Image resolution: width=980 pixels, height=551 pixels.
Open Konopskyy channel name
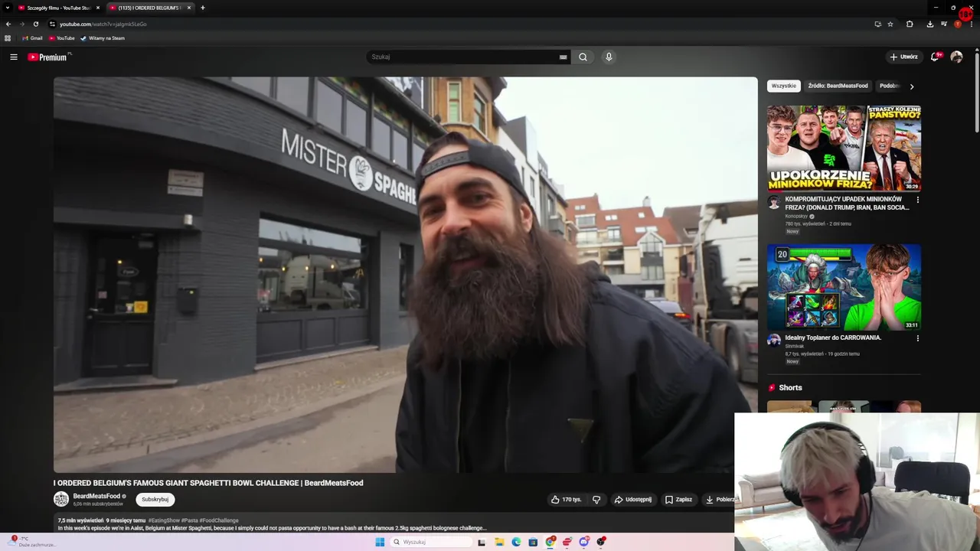tap(797, 216)
